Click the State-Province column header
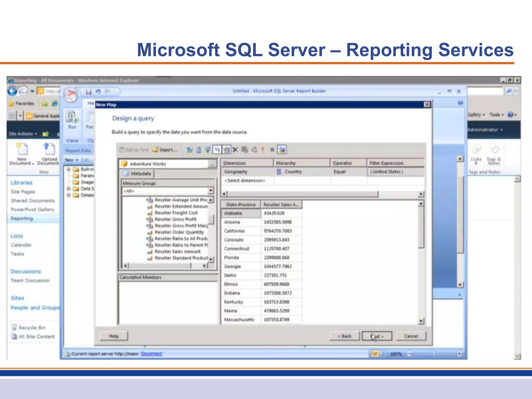The image size is (532, 399). click(x=241, y=205)
